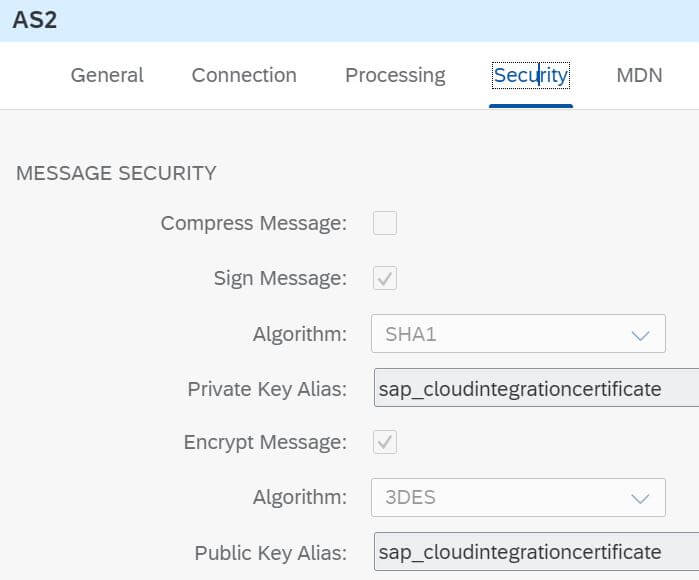Screen dimensions: 699x580
Task: Open the Connection tab
Action: tap(244, 75)
